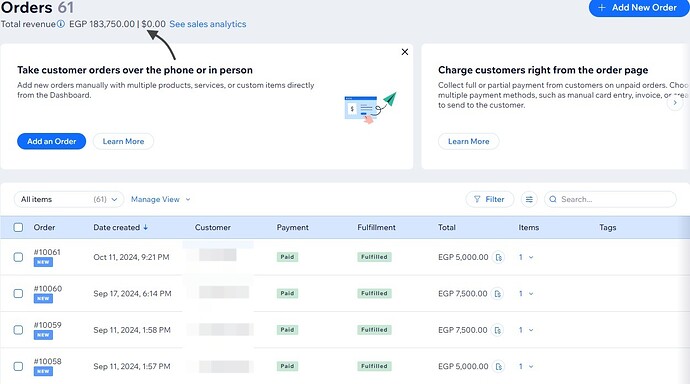Click the Fulfillment column header
This screenshot has height=384, width=690.
click(376, 227)
